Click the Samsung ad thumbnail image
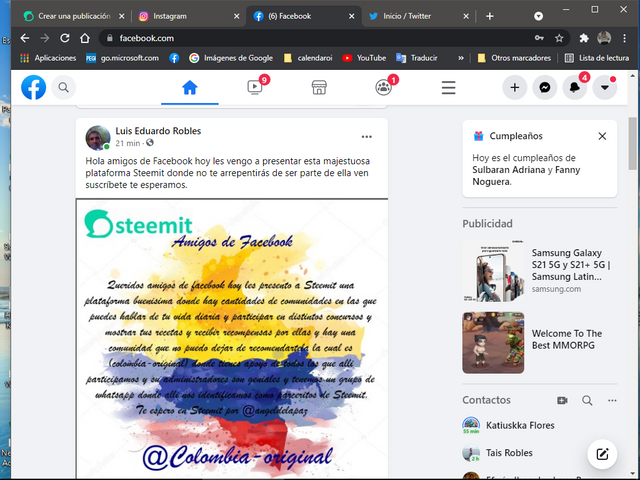The width and height of the screenshot is (640, 480). 493,271
